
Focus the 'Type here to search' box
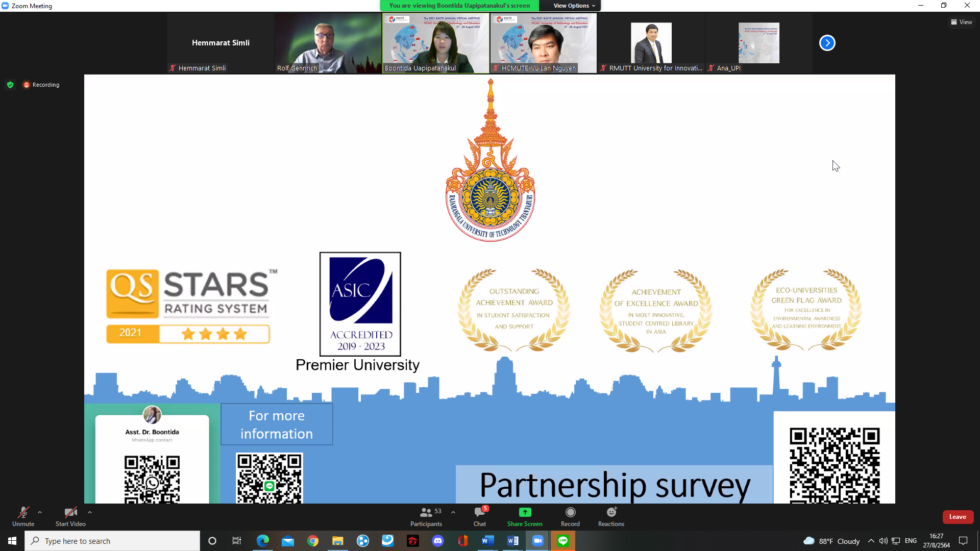point(112,541)
